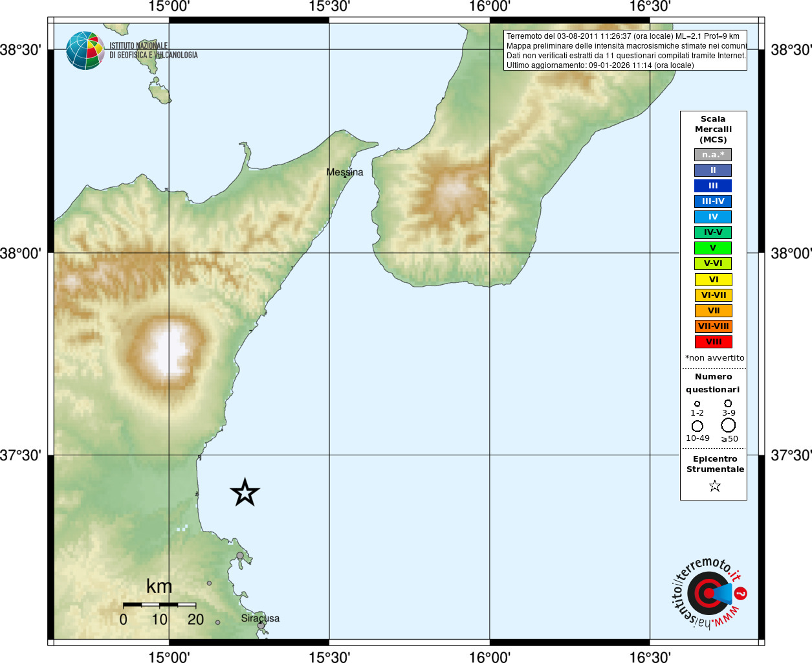Click the VII-VIII dark orange swatch
Image resolution: width=812 pixels, height=663 pixels.
[713, 326]
